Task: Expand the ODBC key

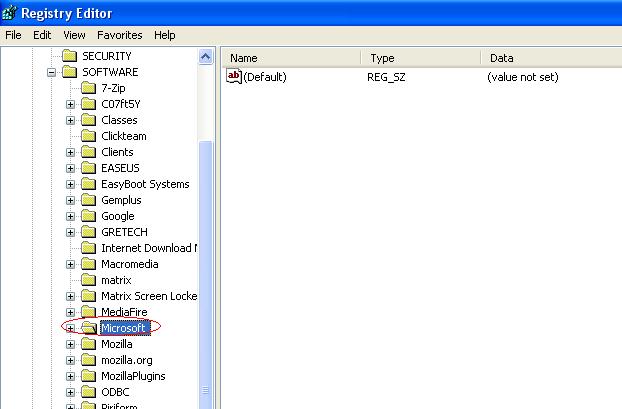Action: point(71,392)
